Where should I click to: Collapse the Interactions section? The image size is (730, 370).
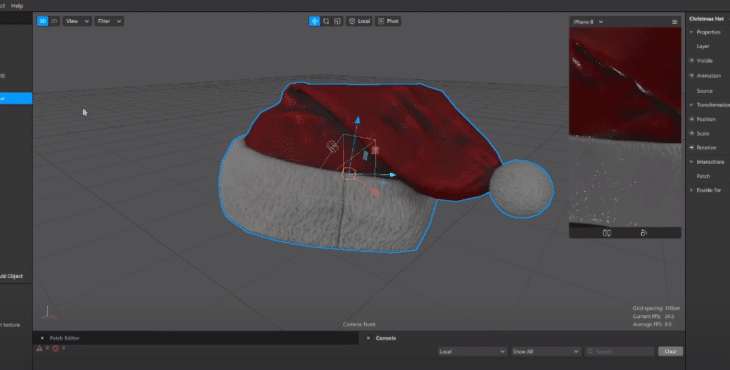coord(691,162)
